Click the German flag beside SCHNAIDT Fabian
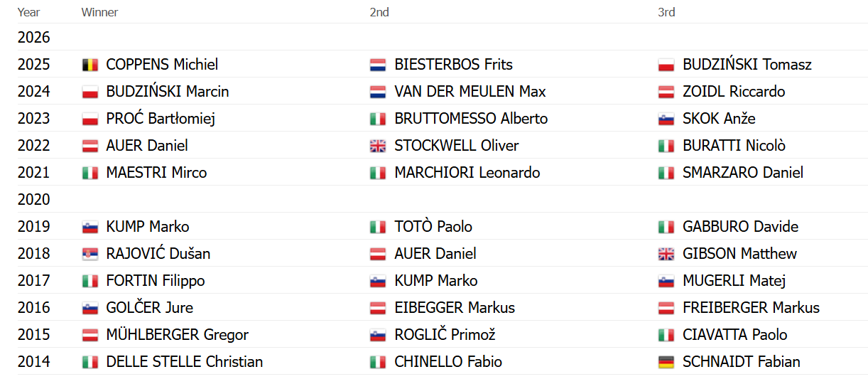 click(x=666, y=362)
